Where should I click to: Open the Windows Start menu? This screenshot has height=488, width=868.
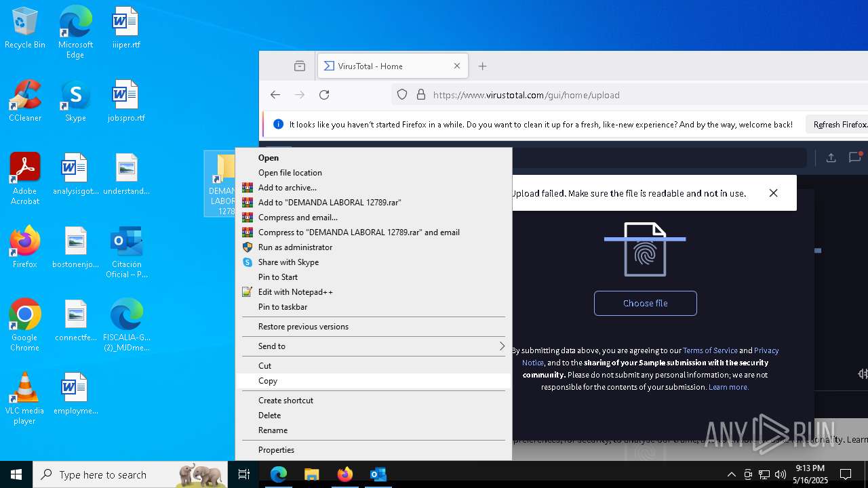[x=16, y=474]
